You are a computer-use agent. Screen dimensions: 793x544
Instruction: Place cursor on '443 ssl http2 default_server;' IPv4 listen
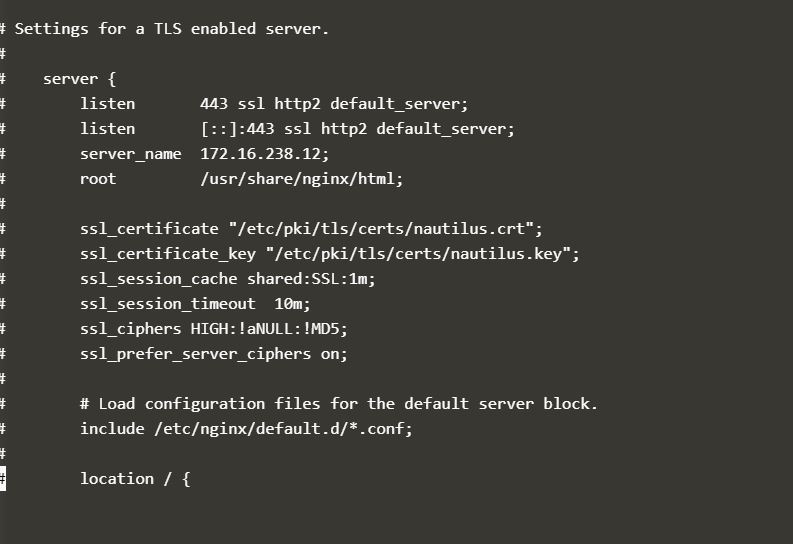click(x=333, y=104)
